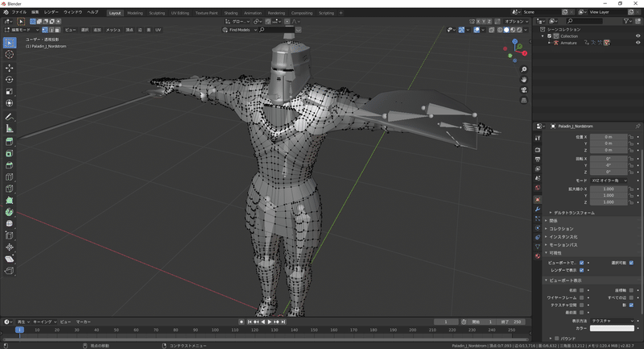Select the Knife tool
The height and width of the screenshot is (349, 644).
click(x=10, y=189)
